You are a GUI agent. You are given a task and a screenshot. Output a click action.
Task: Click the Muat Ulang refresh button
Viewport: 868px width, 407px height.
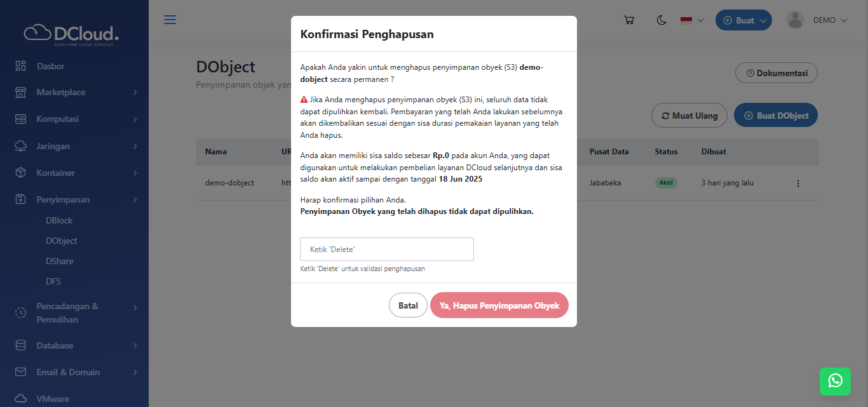point(689,116)
